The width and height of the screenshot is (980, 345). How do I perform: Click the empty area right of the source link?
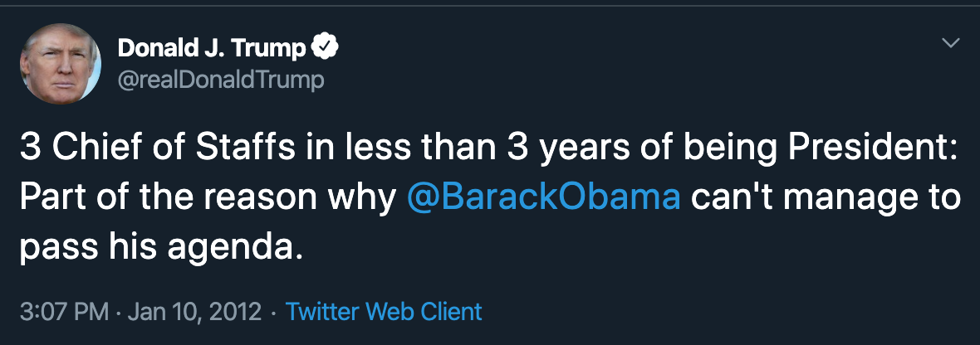(x=718, y=311)
